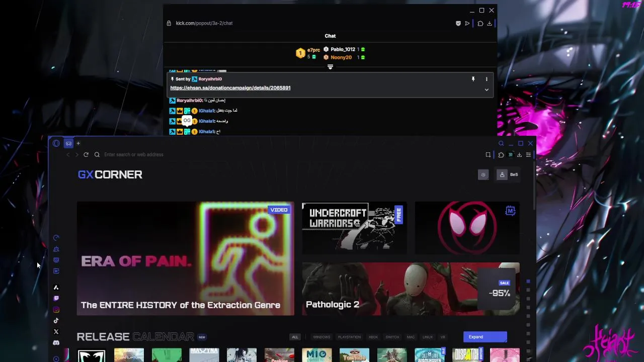Image resolution: width=644 pixels, height=362 pixels.
Task: Open Twitch in Opera sidebar
Action: click(56, 299)
